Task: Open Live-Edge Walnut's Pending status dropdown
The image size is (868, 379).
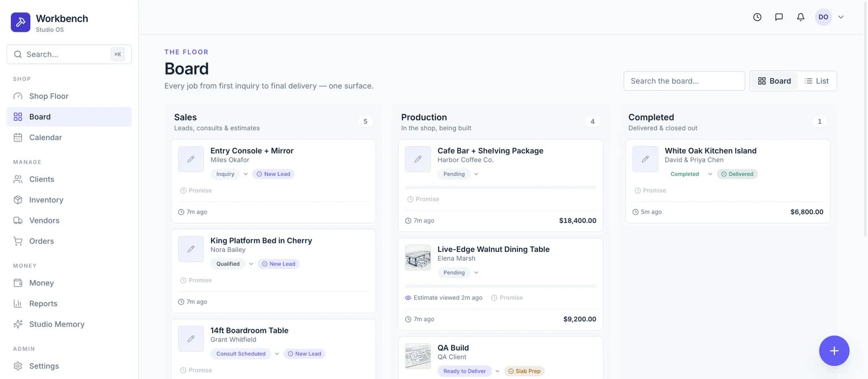Action: pyautogui.click(x=458, y=273)
